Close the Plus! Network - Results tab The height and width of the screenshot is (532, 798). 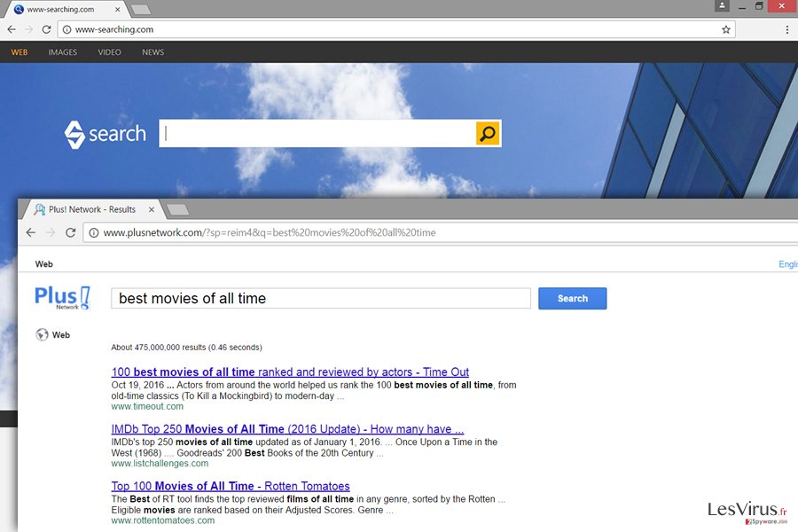tap(151, 209)
